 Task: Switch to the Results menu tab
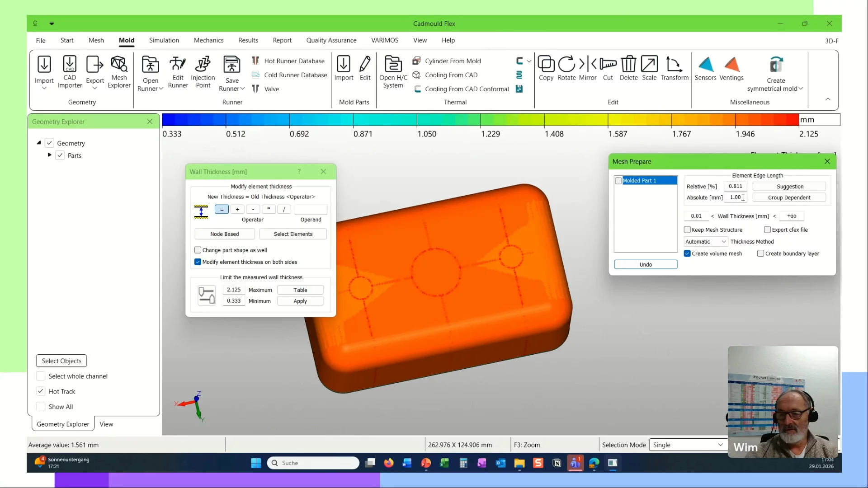pos(248,40)
